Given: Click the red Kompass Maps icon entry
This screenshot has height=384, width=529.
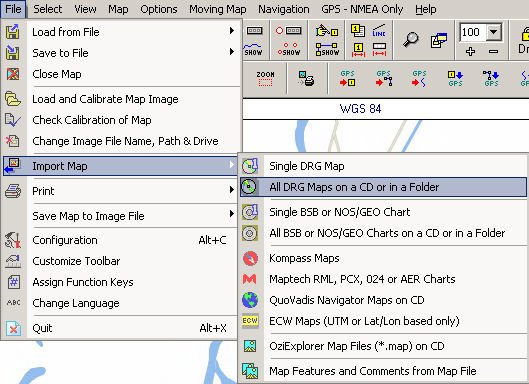Looking at the screenshot, I should [383, 258].
